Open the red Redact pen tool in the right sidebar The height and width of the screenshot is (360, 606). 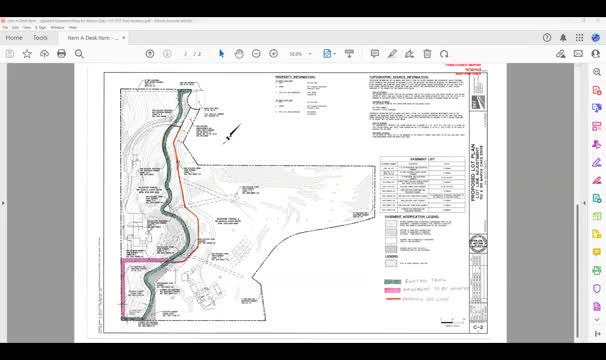point(597,180)
